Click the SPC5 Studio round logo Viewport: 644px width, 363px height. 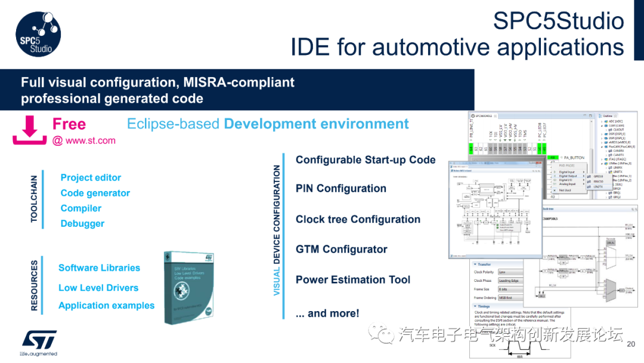pyautogui.click(x=38, y=33)
